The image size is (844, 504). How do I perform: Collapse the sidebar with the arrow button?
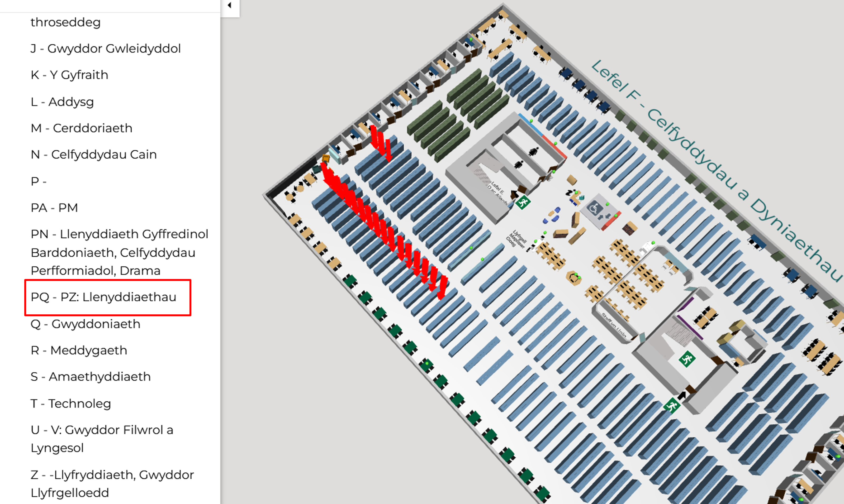pos(230,6)
